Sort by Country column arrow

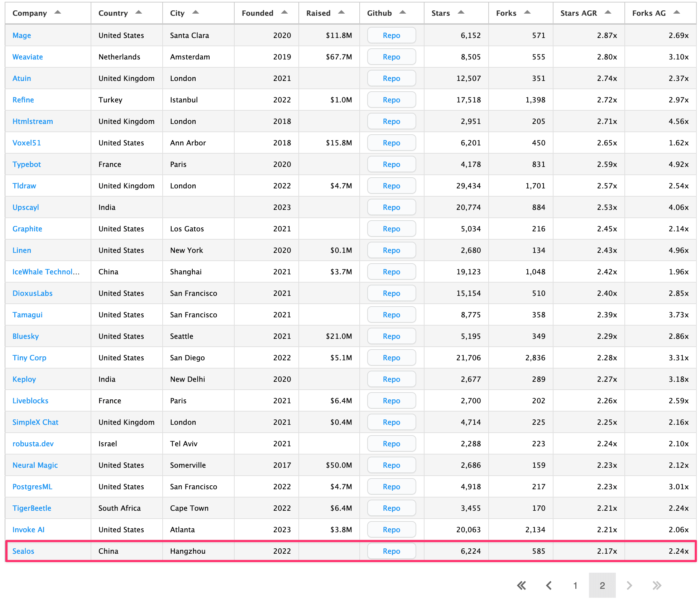(x=139, y=13)
